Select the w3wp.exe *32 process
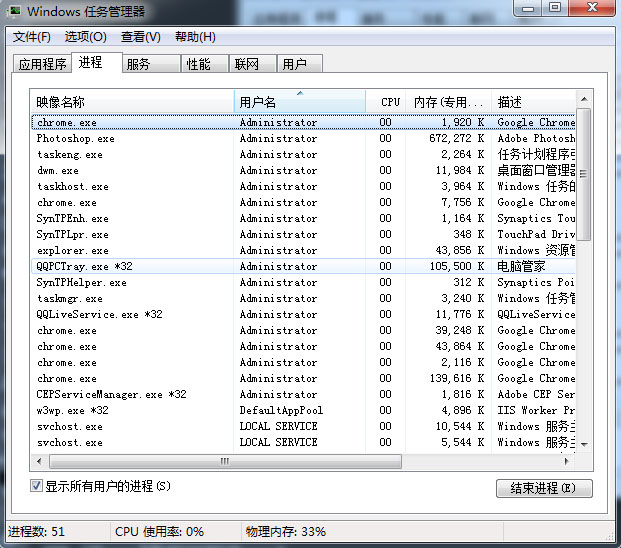The height and width of the screenshot is (548, 621). pyautogui.click(x=303, y=410)
